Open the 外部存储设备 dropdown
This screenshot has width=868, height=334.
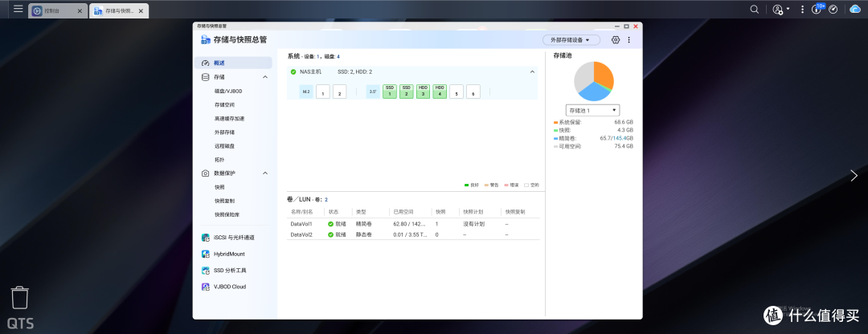571,40
